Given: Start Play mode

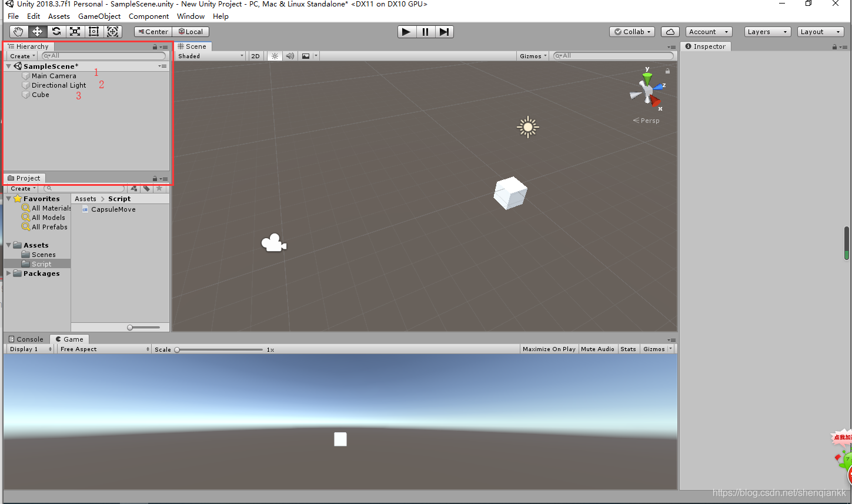Looking at the screenshot, I should (406, 32).
